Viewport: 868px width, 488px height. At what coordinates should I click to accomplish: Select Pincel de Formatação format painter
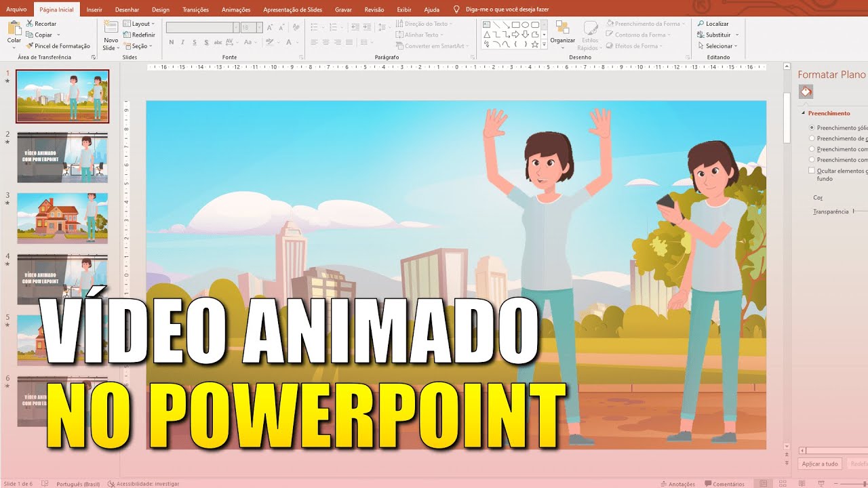(x=58, y=46)
